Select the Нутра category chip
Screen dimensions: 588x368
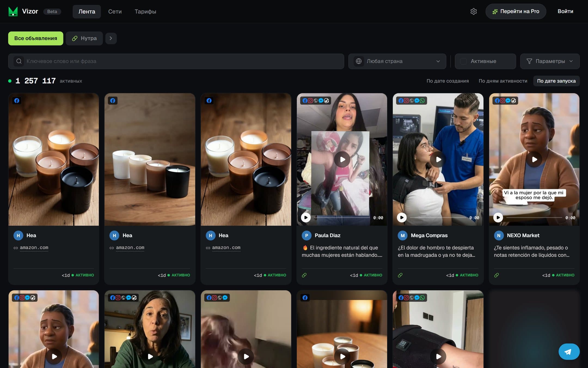click(84, 38)
